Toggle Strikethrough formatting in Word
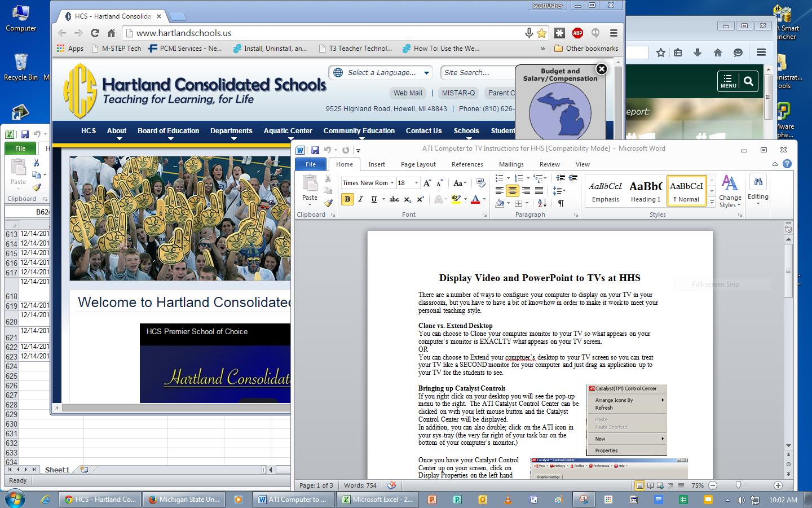This screenshot has width=812, height=508. (394, 199)
